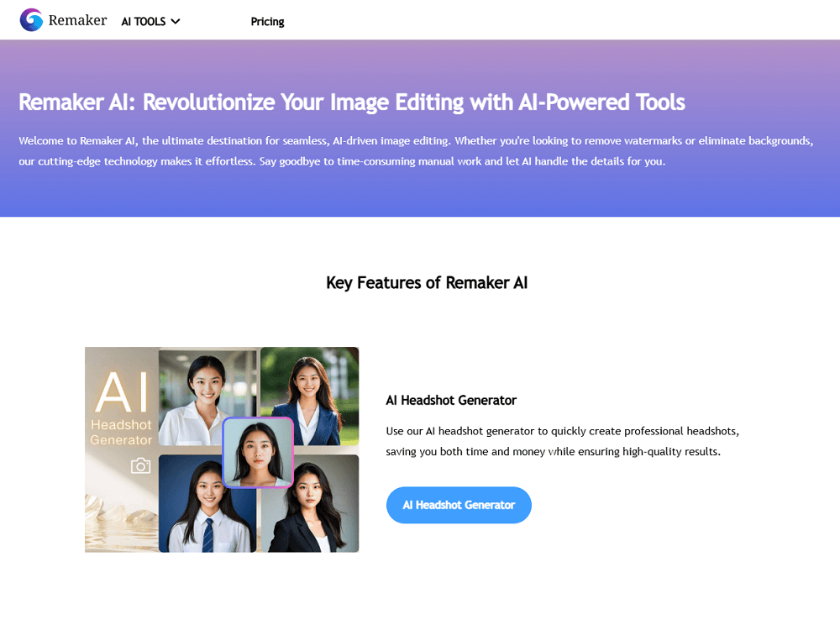Click the 'Use our AI headshot generator' description

(563, 441)
